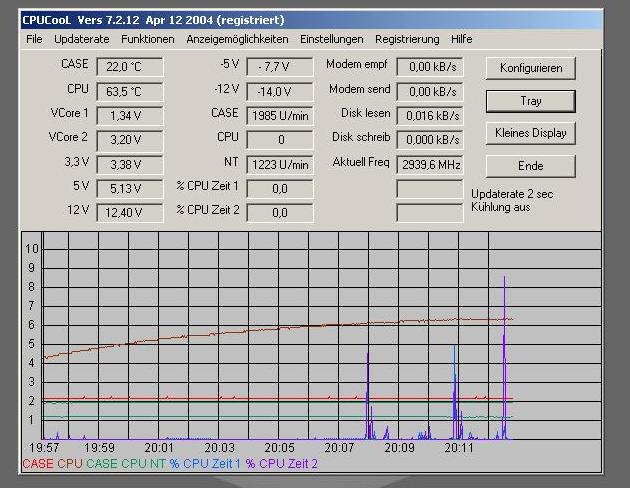This screenshot has width=630, height=488.
Task: Click the red CASE legend label
Action: click(x=38, y=464)
